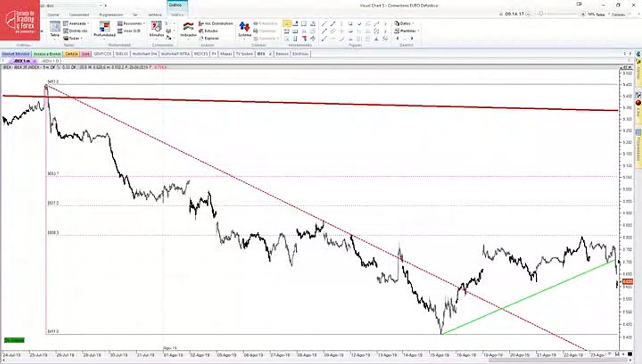Open the Ventana ribbon menu
This screenshot has height=364, width=642.
click(x=155, y=15)
